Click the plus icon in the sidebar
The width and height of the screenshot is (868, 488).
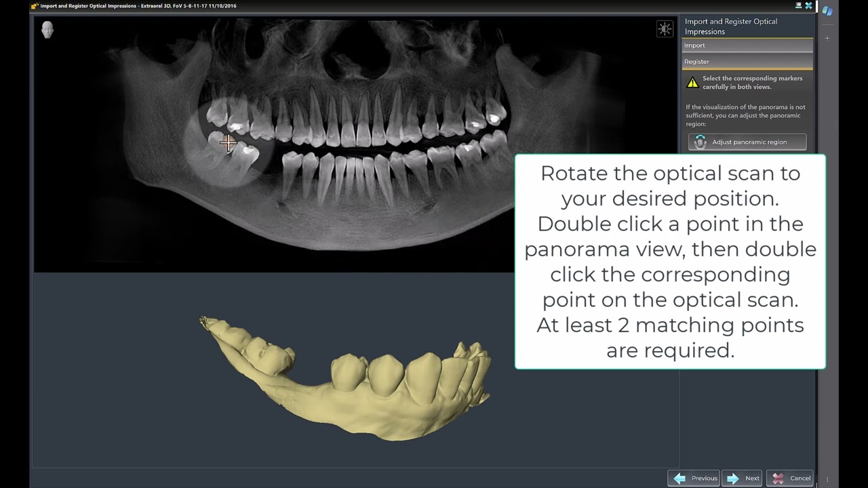[x=827, y=39]
